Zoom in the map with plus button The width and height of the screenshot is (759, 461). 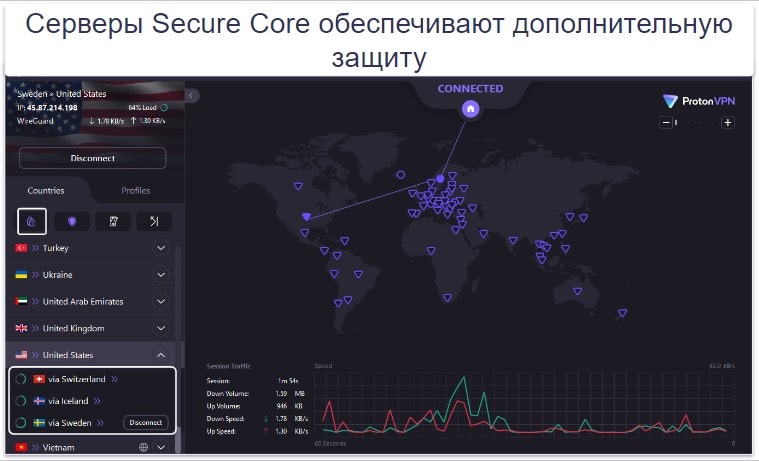click(x=728, y=123)
